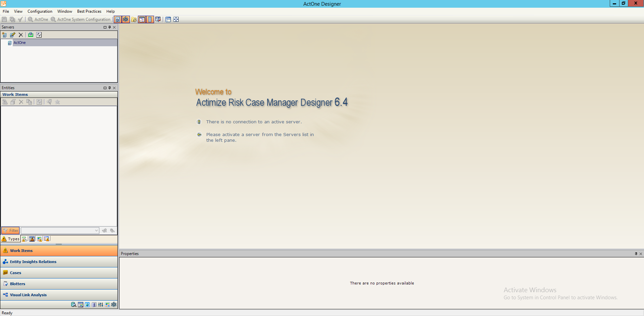Pin the Entities pane

[x=109, y=88]
